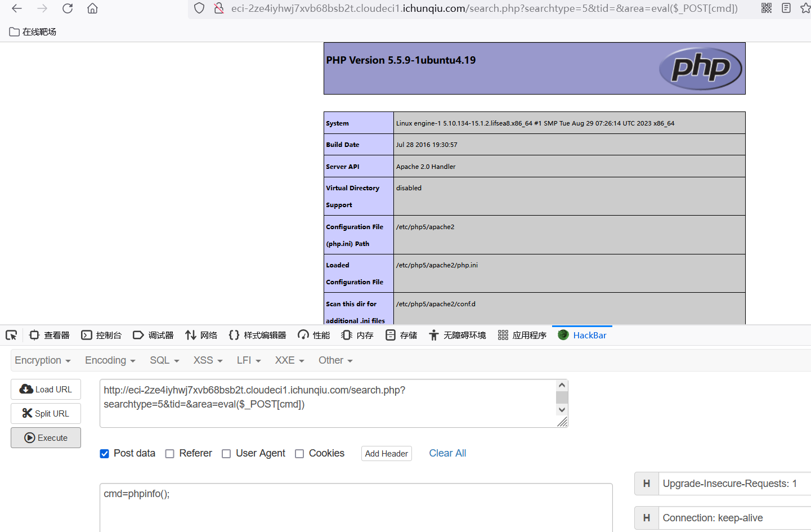
Task: Open the browser home page
Action: point(93,8)
